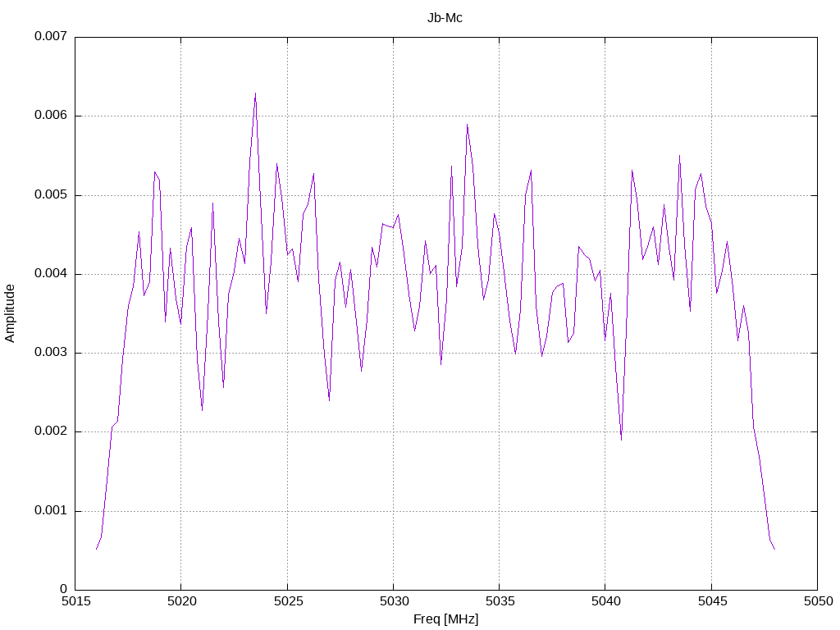Screen dimensions: 840x630
Task: Click the y-axis tick label 0.001
Action: (x=51, y=510)
